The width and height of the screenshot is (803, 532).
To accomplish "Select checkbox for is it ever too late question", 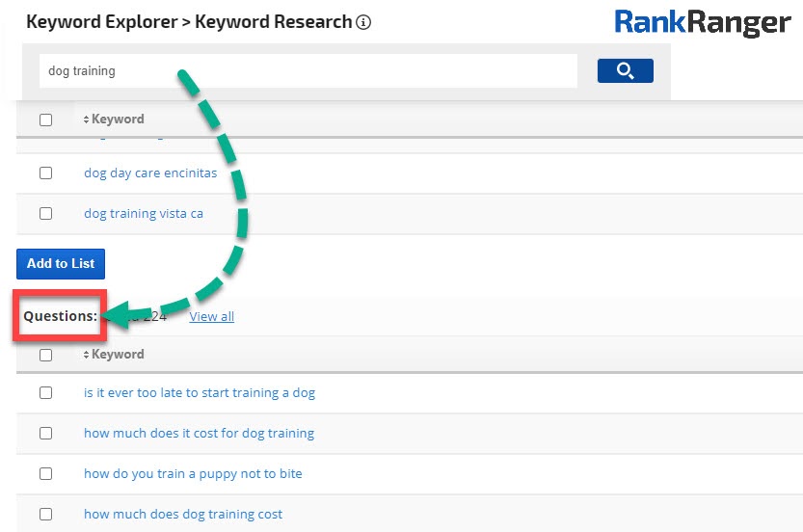I will [45, 393].
